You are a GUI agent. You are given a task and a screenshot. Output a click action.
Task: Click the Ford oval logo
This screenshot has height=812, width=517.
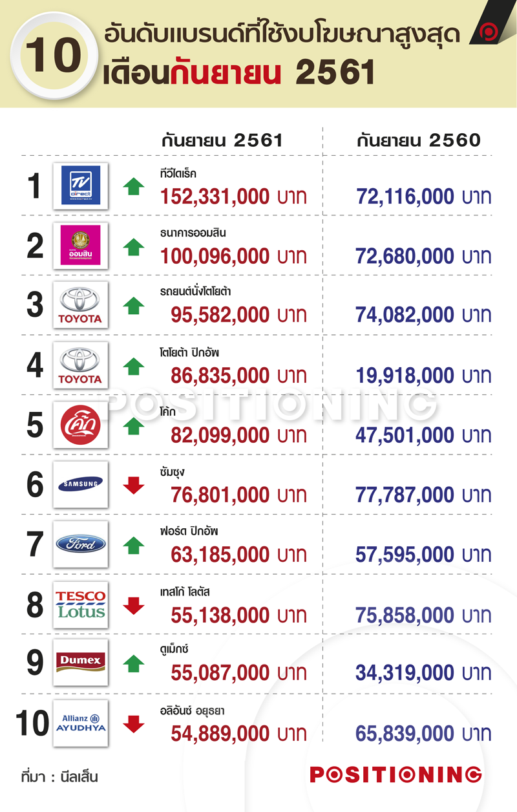pos(81,544)
